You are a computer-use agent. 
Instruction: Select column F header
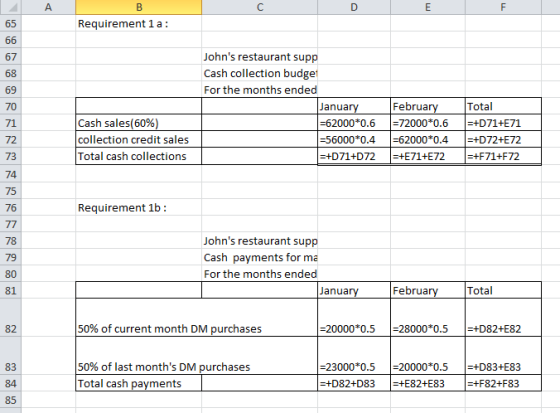click(503, 7)
